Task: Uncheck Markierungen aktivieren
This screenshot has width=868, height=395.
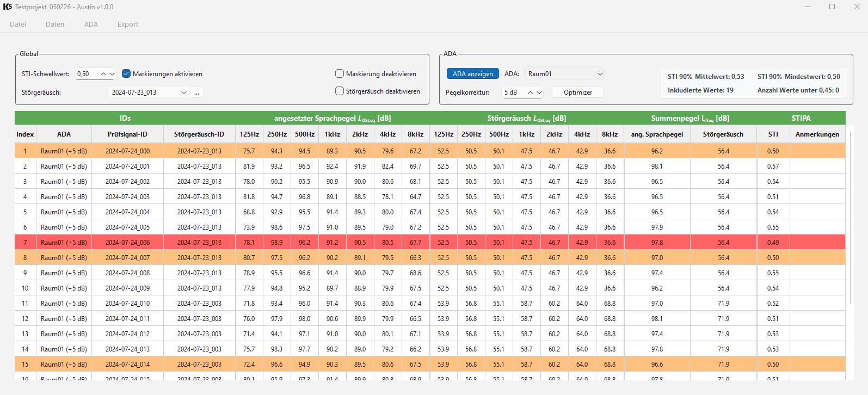Action: click(x=126, y=74)
